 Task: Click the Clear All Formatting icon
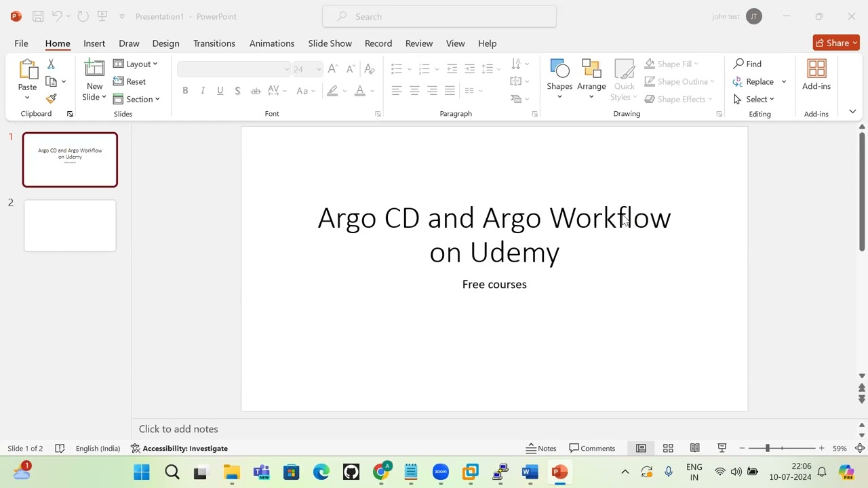coord(369,68)
